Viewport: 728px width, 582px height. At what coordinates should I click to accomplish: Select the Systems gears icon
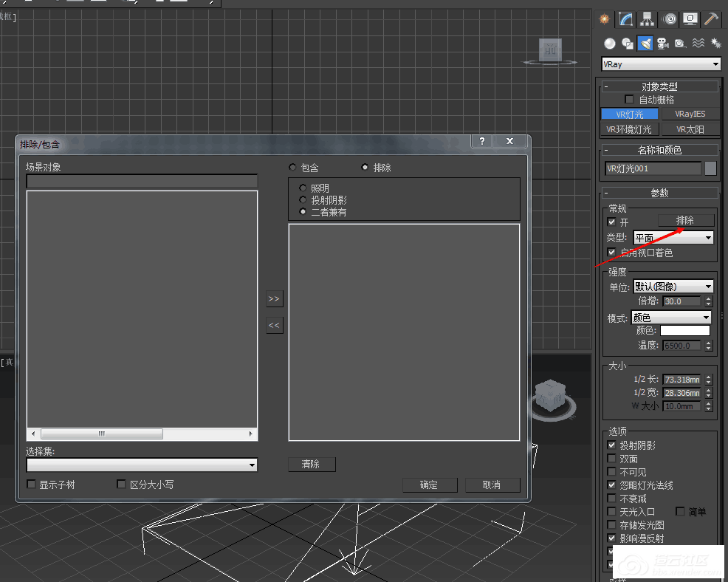716,44
